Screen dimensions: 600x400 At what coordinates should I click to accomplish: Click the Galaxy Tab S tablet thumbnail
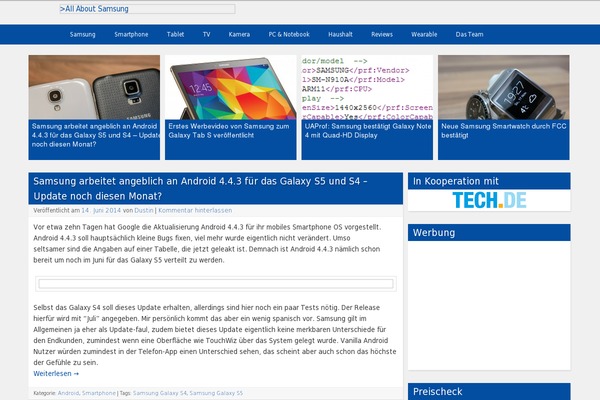(x=231, y=87)
